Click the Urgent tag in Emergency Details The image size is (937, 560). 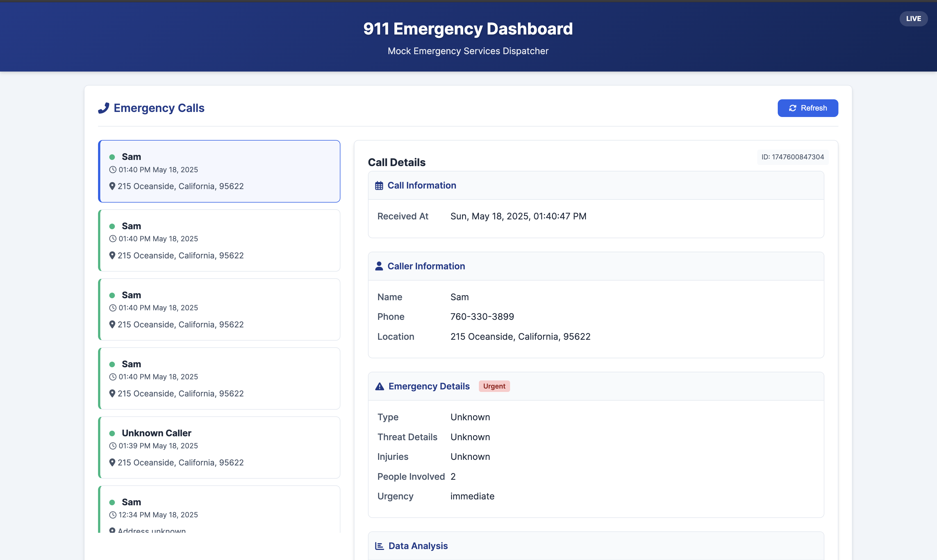pyautogui.click(x=494, y=386)
